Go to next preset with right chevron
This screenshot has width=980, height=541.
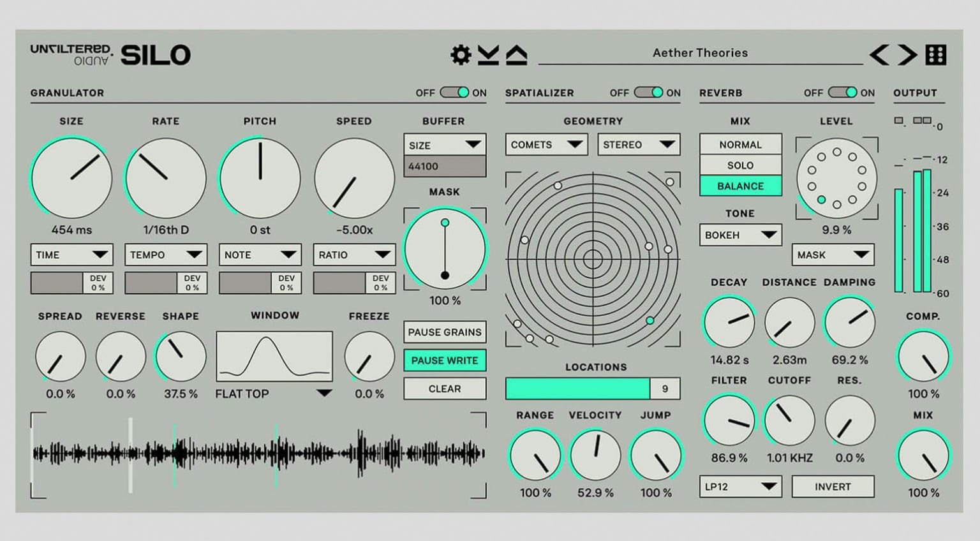(x=907, y=55)
